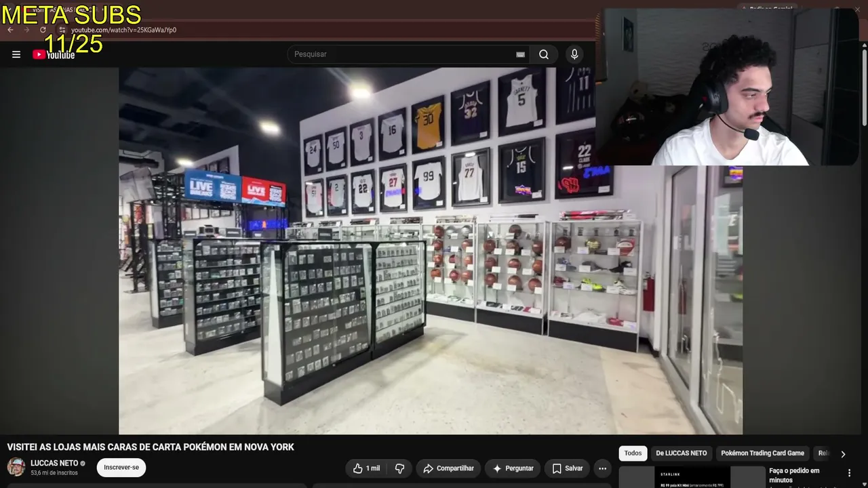The height and width of the screenshot is (488, 868).
Task: Click the video player showing the card shop
Action: [431, 251]
